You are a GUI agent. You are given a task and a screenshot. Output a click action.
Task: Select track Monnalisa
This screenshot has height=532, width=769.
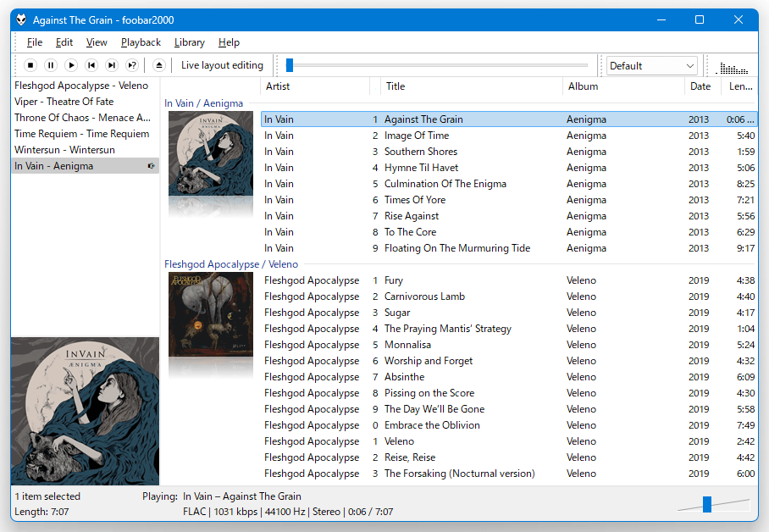(509, 345)
